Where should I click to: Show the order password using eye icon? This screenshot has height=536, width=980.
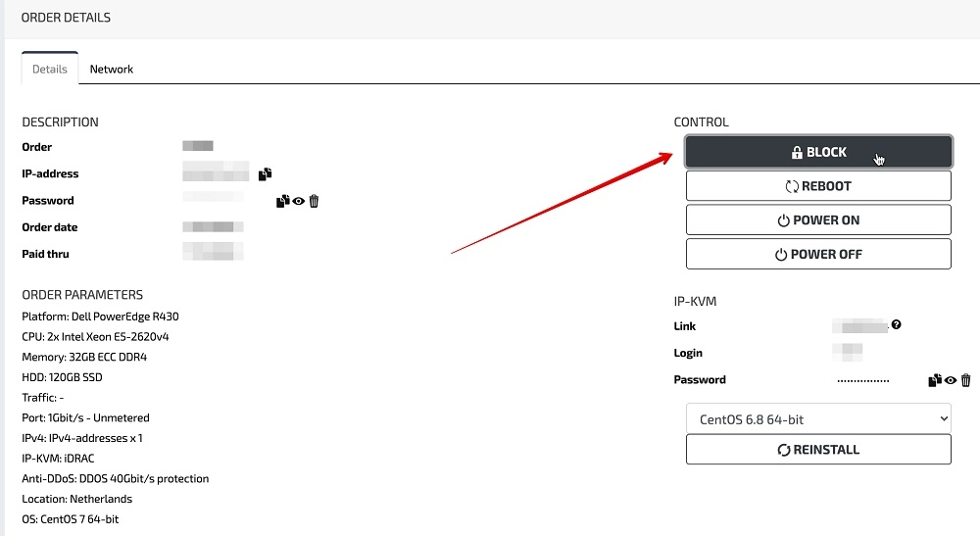298,201
